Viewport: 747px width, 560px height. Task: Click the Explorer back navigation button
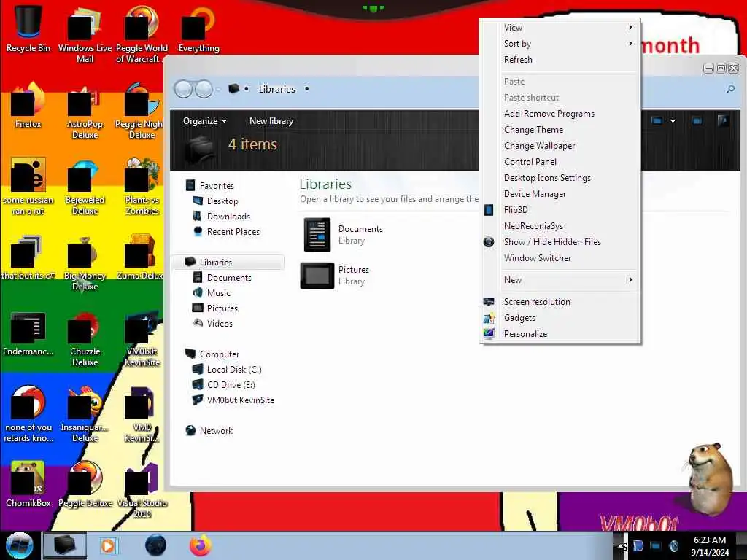pyautogui.click(x=183, y=89)
